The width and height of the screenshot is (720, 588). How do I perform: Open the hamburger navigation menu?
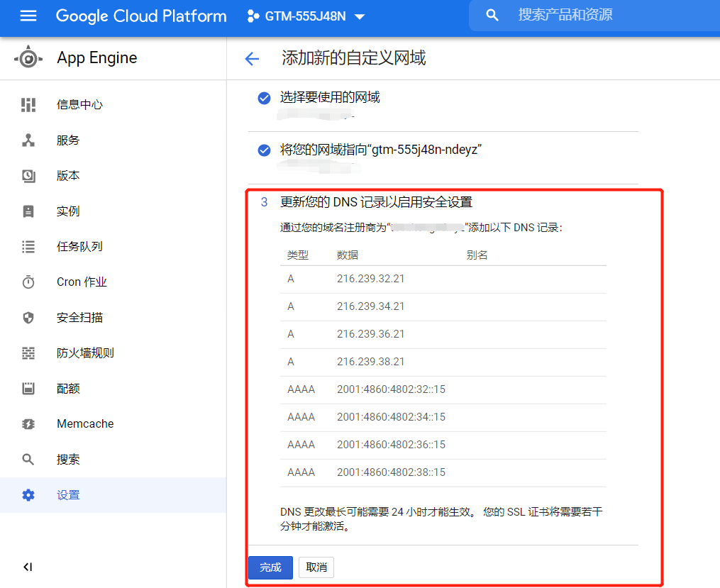click(28, 16)
